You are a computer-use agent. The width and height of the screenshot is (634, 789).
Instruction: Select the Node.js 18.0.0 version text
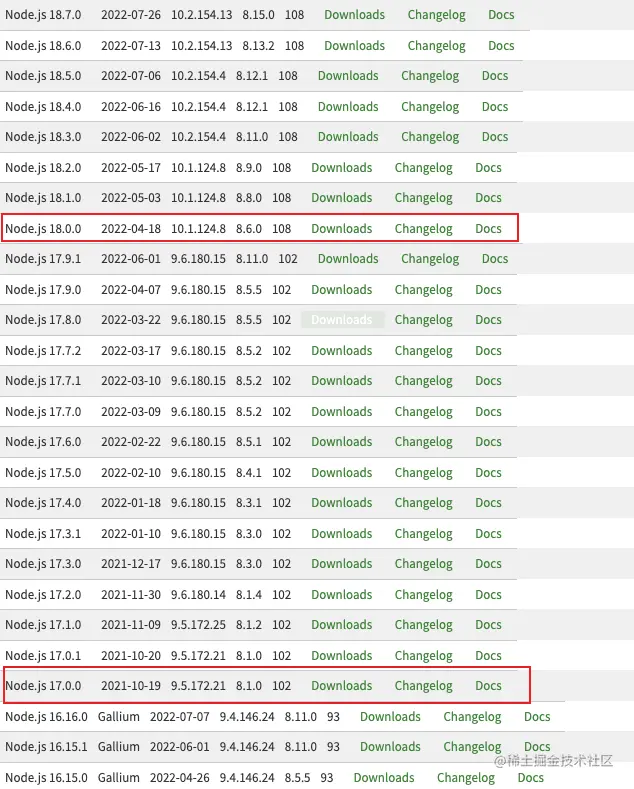pyautogui.click(x=43, y=229)
